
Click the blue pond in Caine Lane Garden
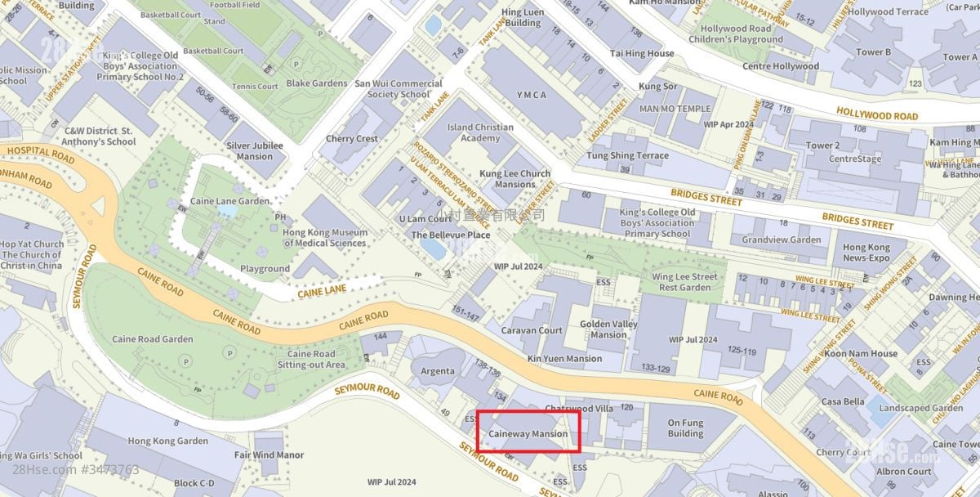[228, 211]
